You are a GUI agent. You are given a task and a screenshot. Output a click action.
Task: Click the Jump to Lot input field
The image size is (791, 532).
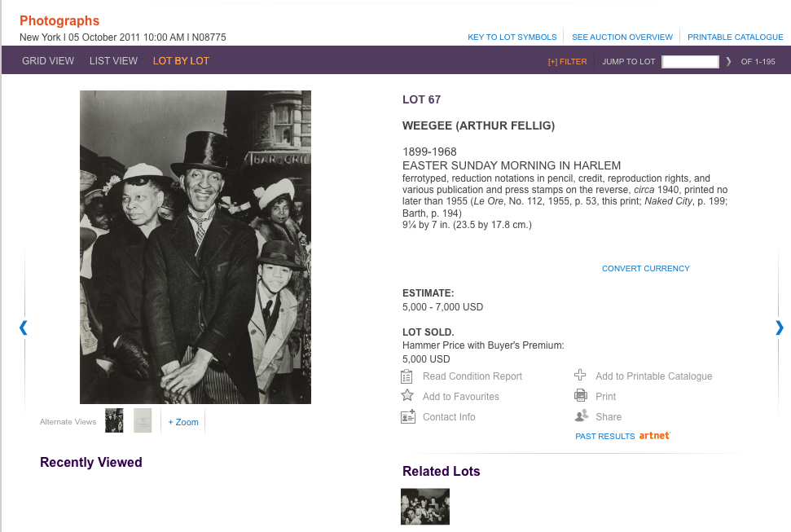690,61
